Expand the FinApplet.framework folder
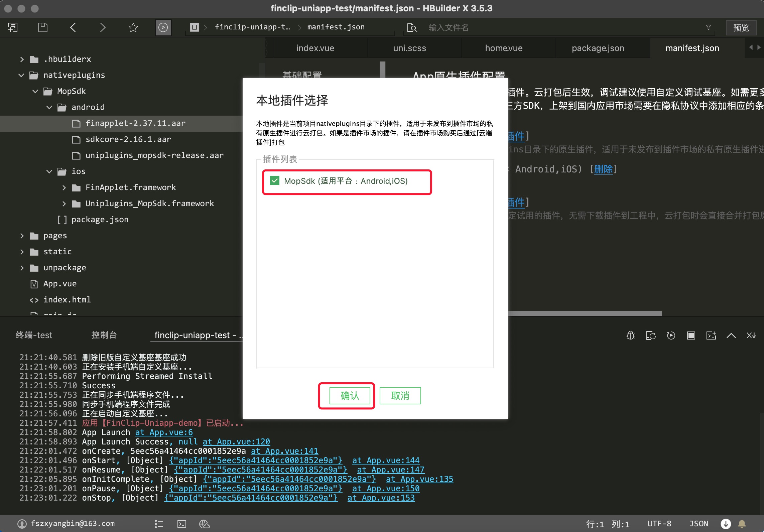764x532 pixels. pyautogui.click(x=64, y=187)
